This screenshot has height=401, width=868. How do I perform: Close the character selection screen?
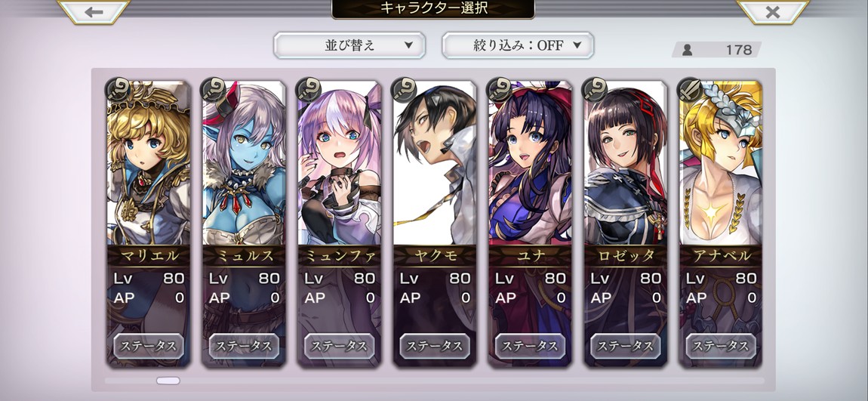click(x=773, y=11)
